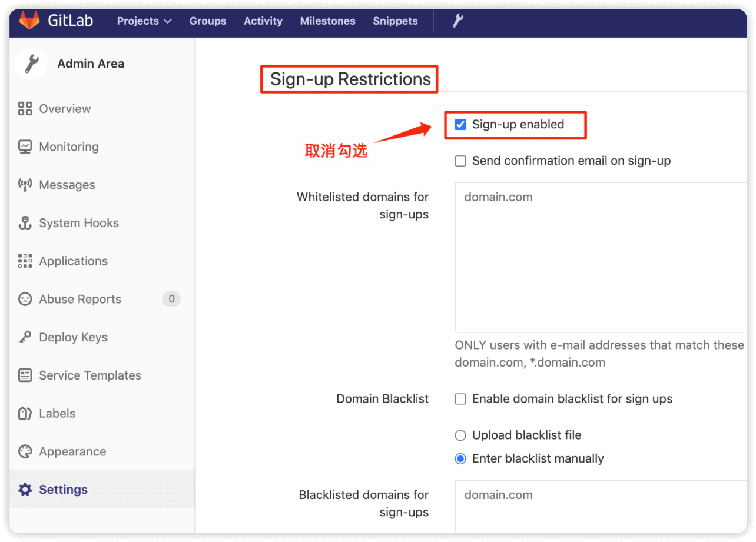Enable Send confirmation email on sign-up
Image resolution: width=756 pixels, height=542 pixels.
click(x=460, y=161)
